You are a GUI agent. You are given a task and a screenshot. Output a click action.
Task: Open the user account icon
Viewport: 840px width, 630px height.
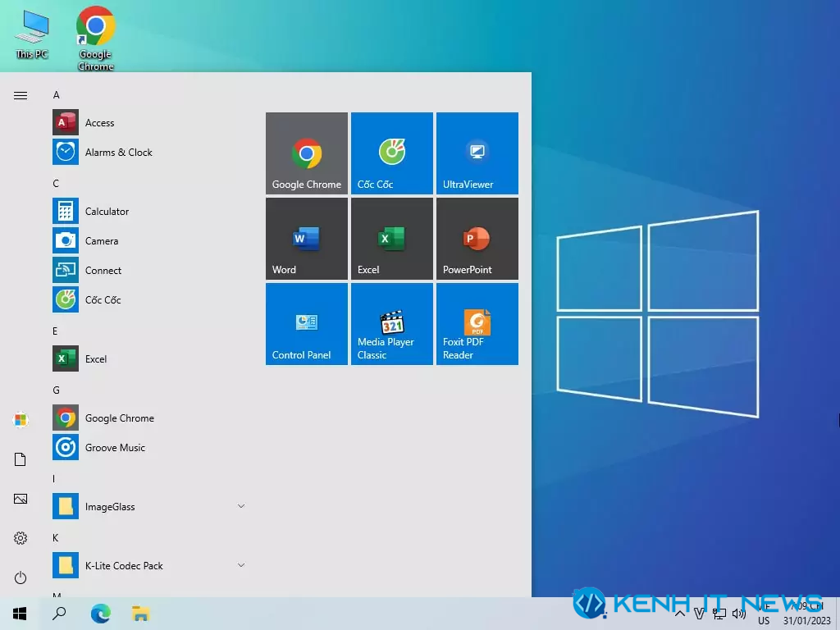(x=21, y=419)
